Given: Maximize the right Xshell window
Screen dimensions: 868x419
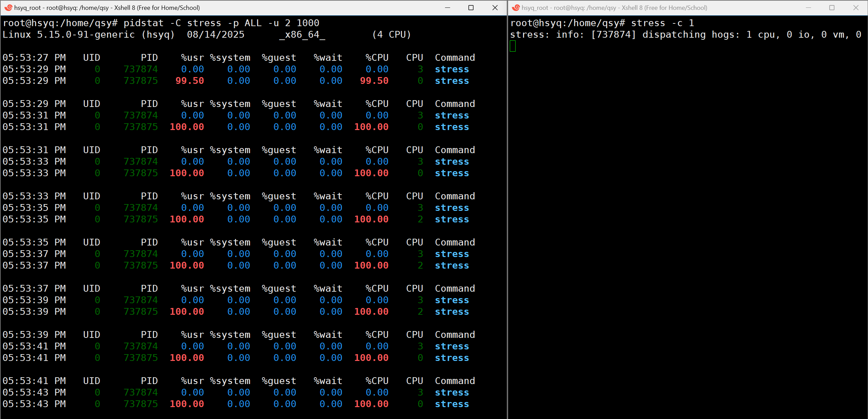Looking at the screenshot, I should [x=832, y=7].
